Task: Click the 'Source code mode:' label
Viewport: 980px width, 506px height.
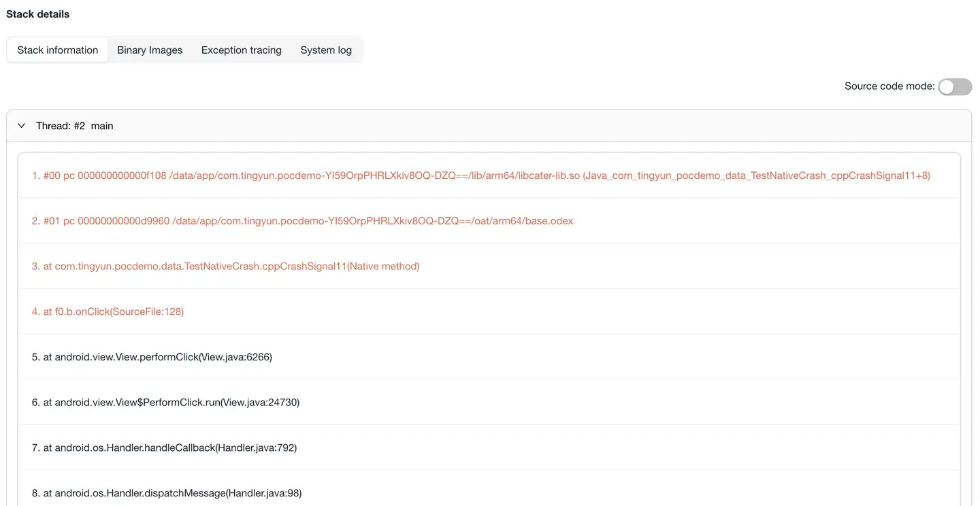Action: point(889,86)
